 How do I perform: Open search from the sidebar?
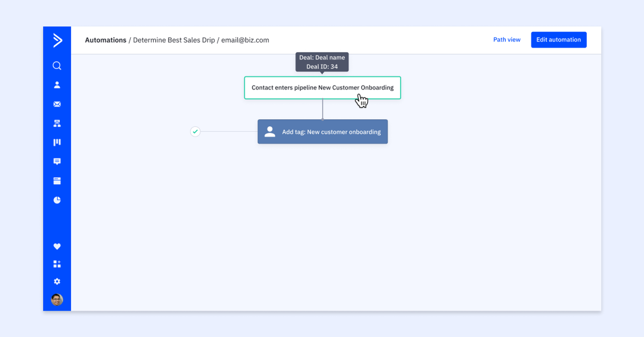coord(57,66)
